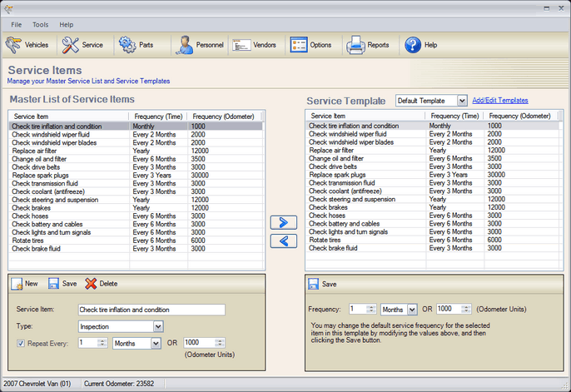Select Check drive belts in master list

pyautogui.click(x=135, y=167)
